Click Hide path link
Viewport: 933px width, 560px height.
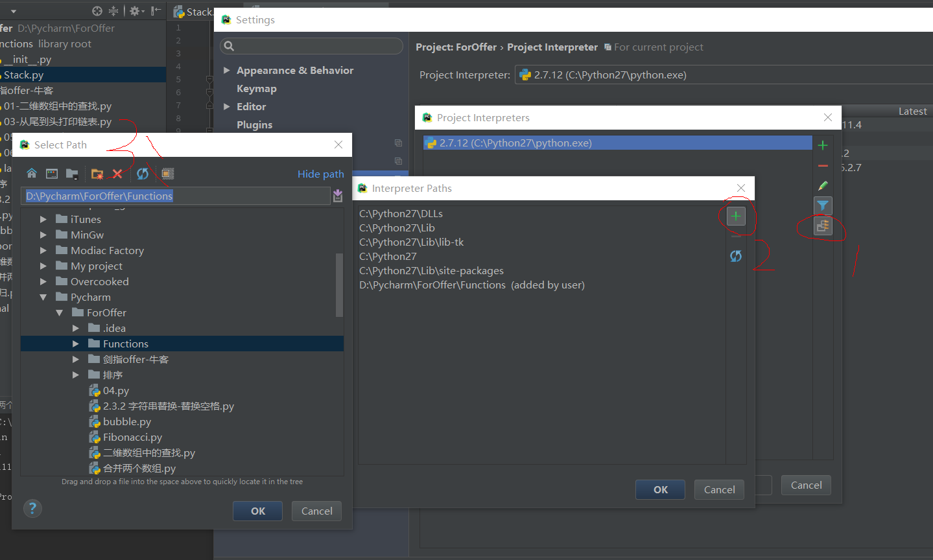coord(321,174)
